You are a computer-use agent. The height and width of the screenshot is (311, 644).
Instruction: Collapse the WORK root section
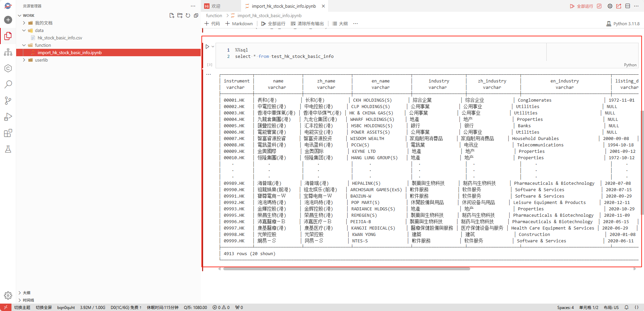[x=20, y=15]
